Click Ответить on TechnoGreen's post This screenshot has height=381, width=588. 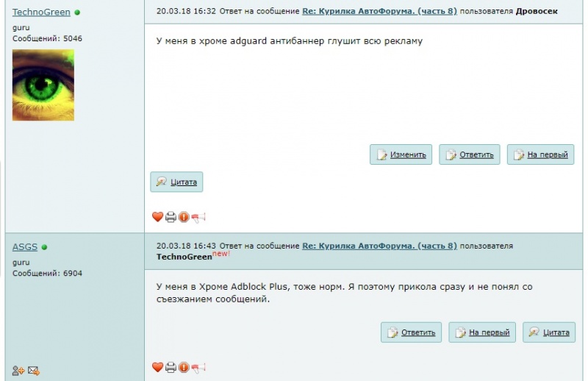click(470, 154)
